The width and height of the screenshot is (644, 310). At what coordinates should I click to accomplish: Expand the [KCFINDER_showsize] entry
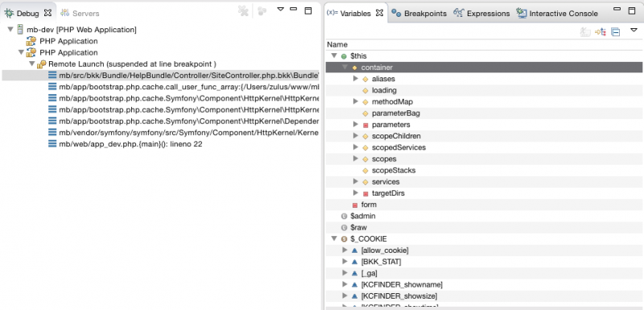click(345, 296)
